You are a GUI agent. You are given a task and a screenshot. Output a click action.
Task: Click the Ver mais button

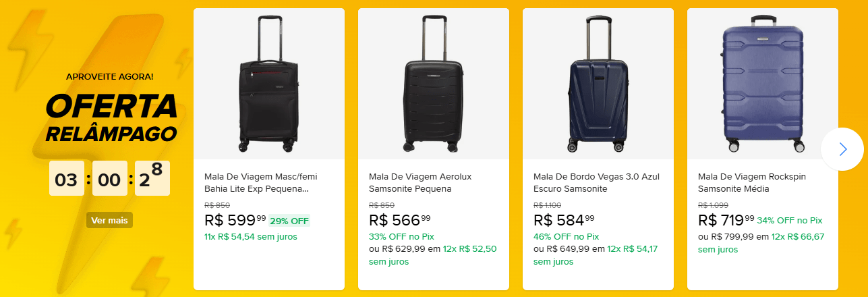109,220
